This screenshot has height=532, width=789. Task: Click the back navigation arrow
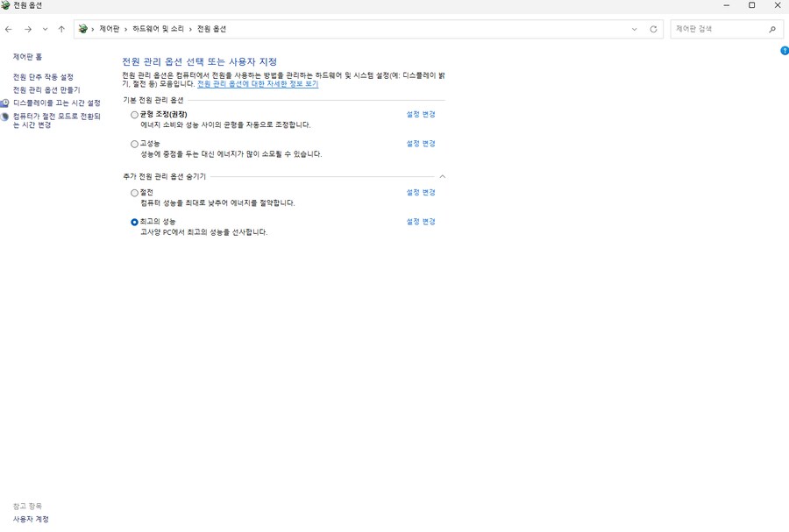click(9, 28)
